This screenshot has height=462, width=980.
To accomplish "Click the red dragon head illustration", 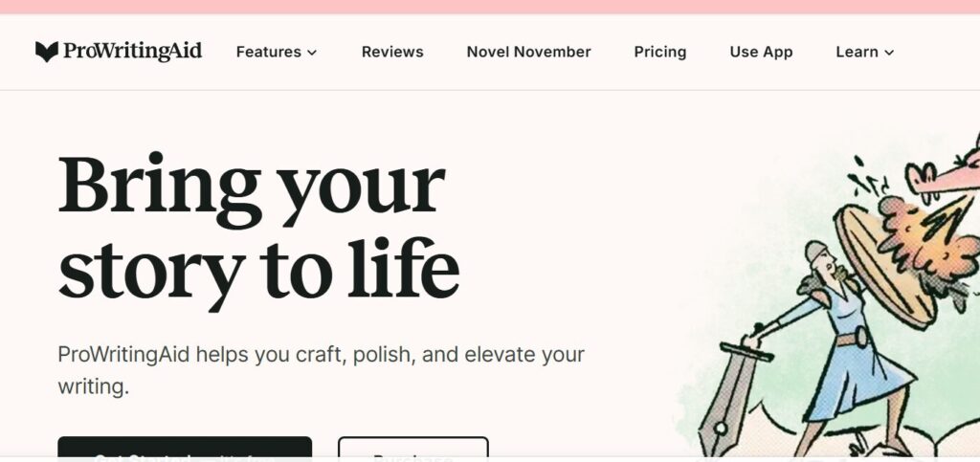I will click(947, 172).
